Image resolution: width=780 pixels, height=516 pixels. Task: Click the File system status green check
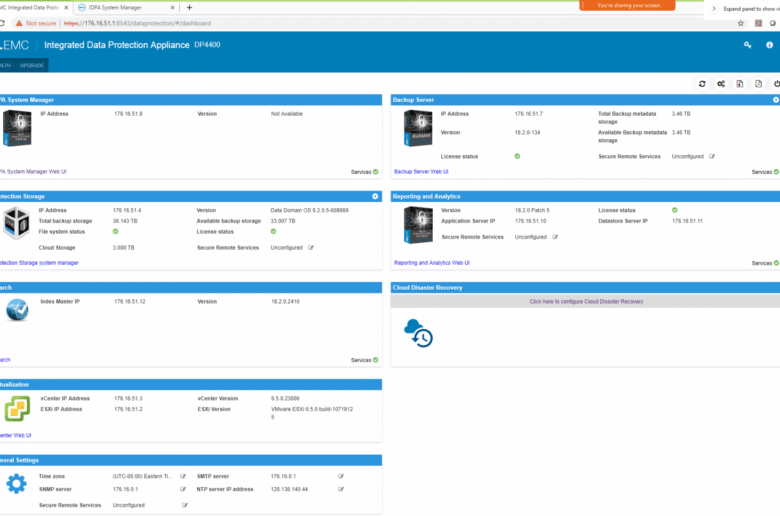[115, 231]
